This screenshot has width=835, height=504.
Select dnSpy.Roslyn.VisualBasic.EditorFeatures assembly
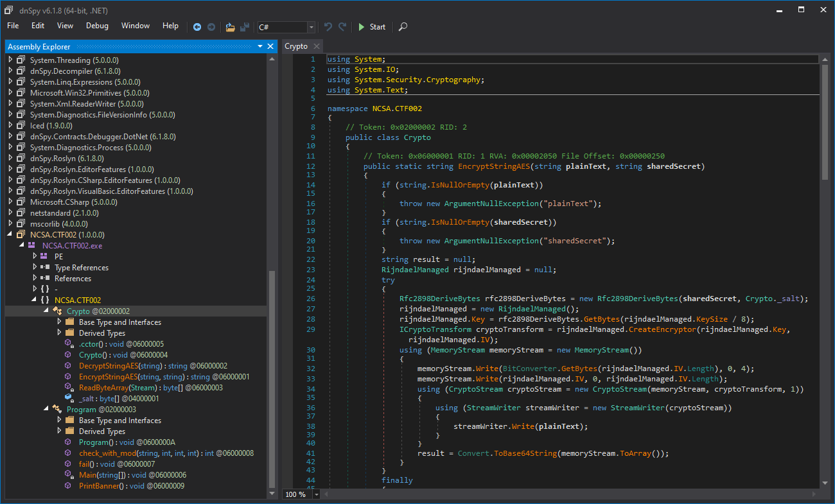pos(111,191)
